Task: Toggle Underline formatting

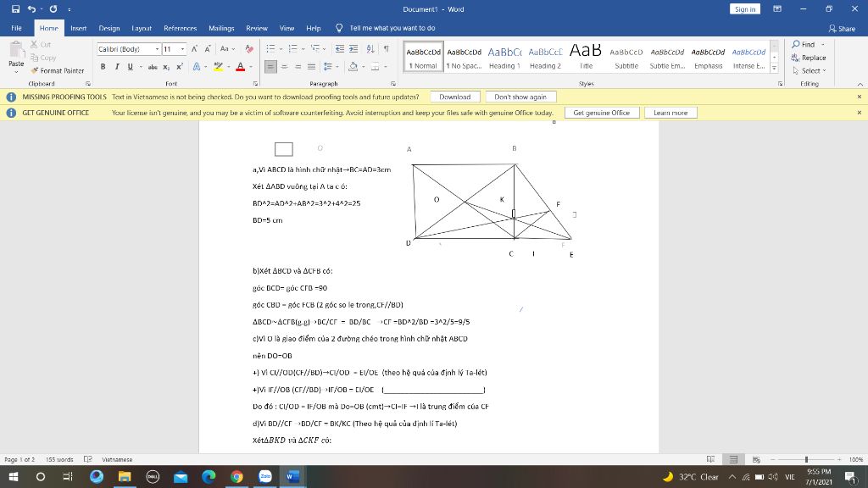Action: 130,67
